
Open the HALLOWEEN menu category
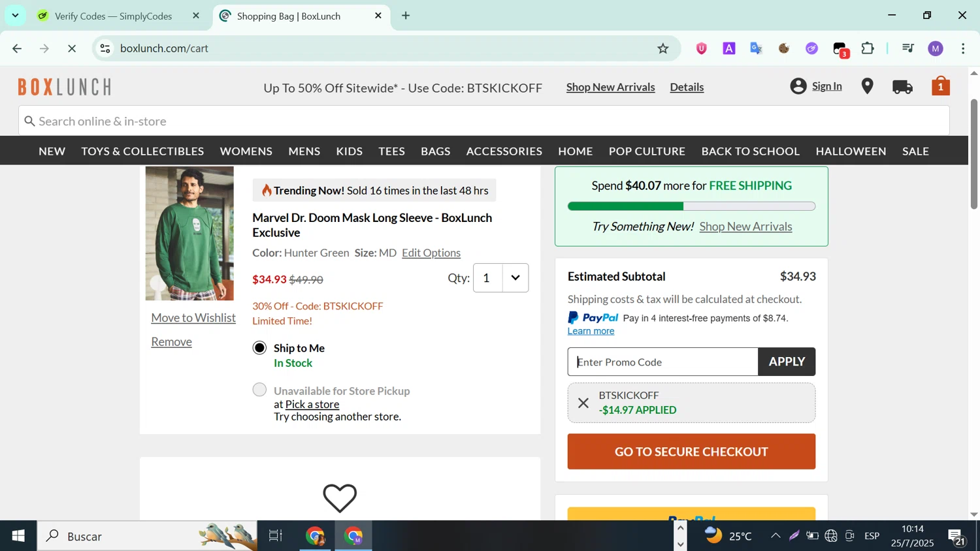pos(851,151)
